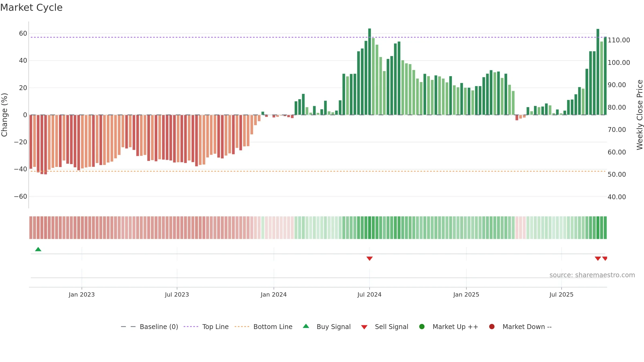Toggle the Bottom Line legend entry

(x=264, y=327)
